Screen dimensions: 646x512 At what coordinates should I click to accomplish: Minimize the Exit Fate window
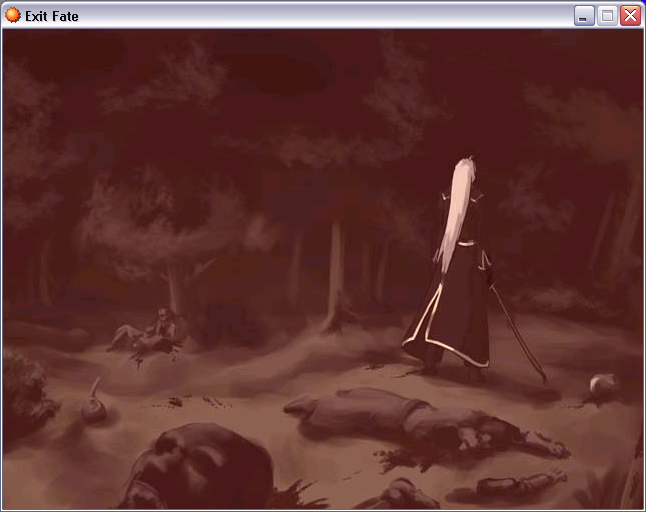tap(584, 16)
